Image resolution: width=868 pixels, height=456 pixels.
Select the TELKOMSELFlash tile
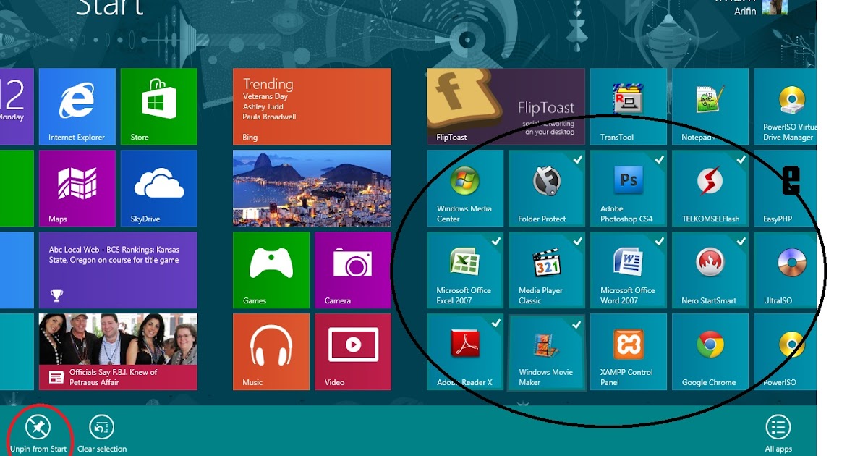coord(710,188)
